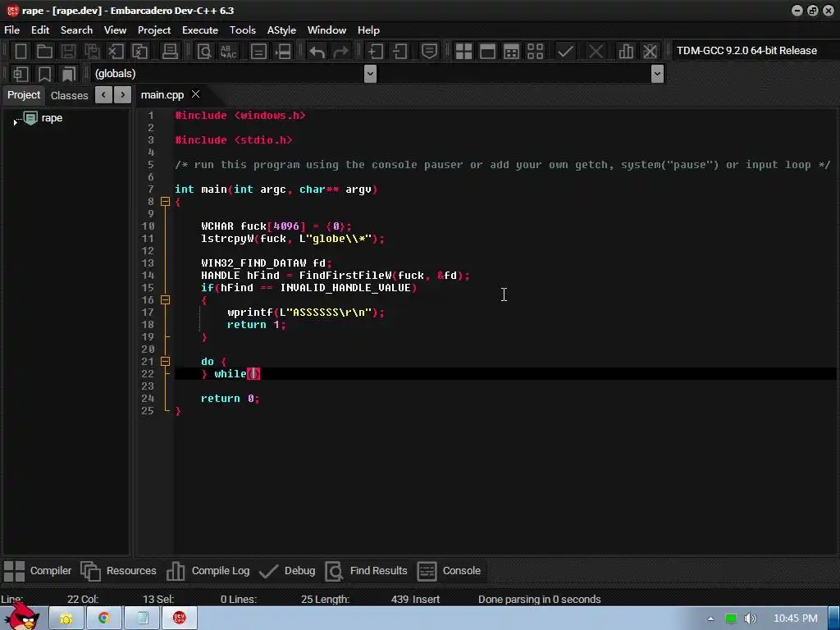Click the Close All files icon
The height and width of the screenshot is (630, 840).
click(139, 51)
